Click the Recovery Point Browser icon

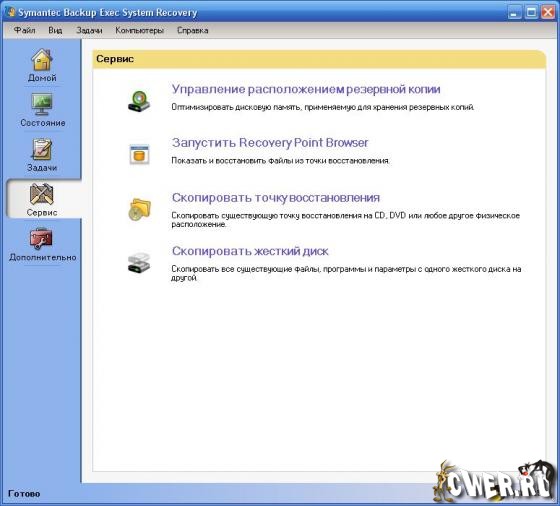(x=139, y=154)
